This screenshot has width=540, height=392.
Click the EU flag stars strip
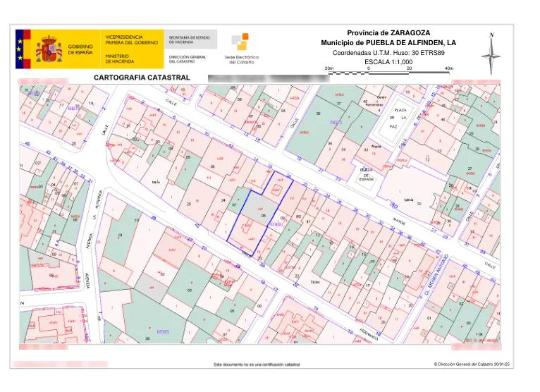tap(19, 49)
